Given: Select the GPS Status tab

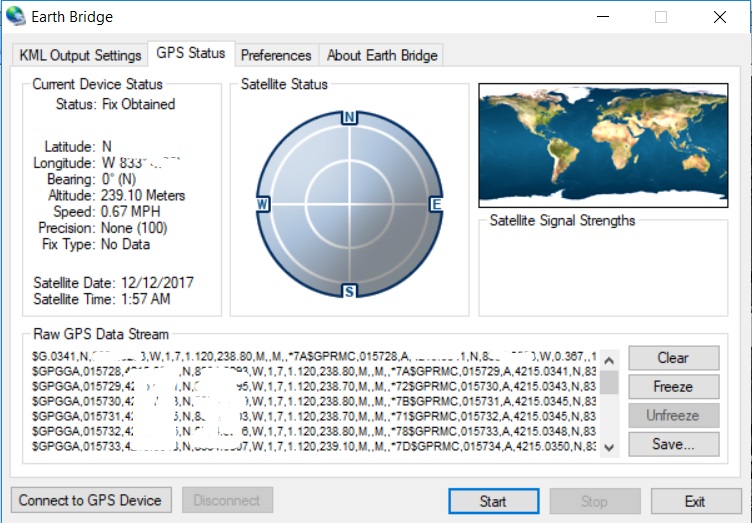Looking at the screenshot, I should tap(191, 53).
